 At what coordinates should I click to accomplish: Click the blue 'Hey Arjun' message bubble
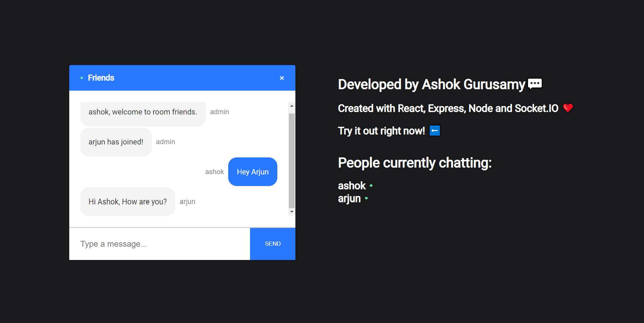253,172
